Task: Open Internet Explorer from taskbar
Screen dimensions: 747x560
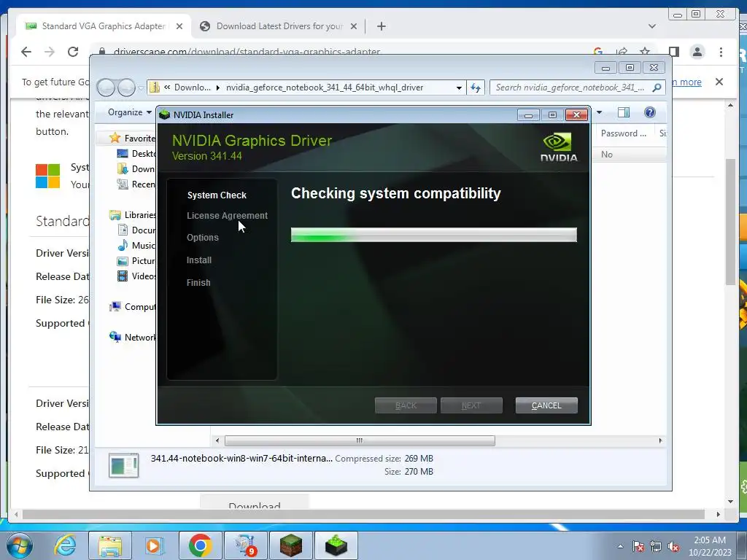Action: (x=65, y=545)
